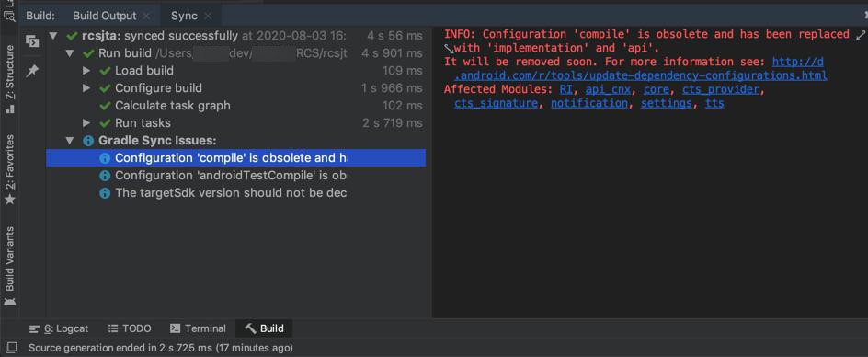Open the Build Variants side panel

pos(9,266)
